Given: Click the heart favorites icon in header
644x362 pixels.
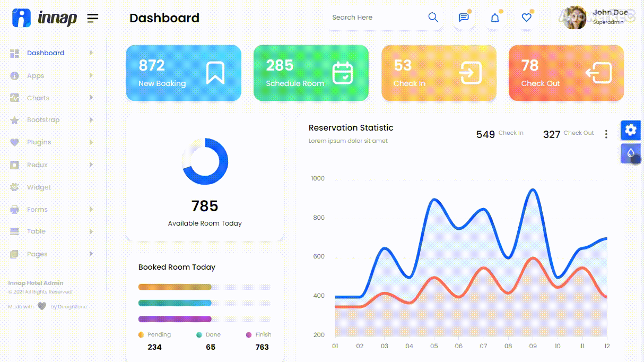Looking at the screenshot, I should point(526,18).
